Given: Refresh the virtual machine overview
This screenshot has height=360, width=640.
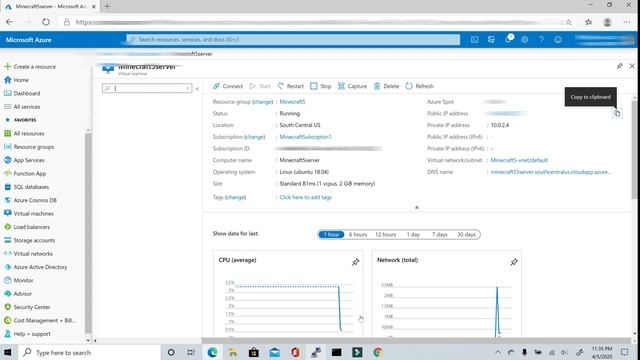Looking at the screenshot, I should point(420,86).
